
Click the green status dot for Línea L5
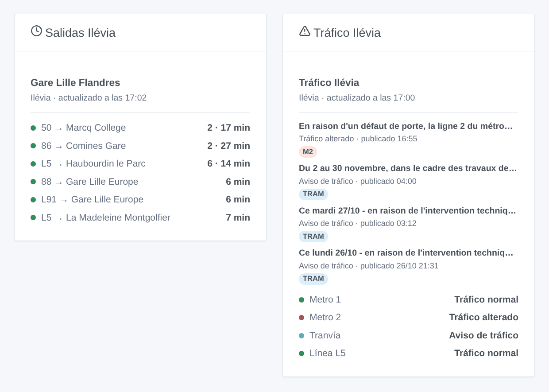point(302,353)
